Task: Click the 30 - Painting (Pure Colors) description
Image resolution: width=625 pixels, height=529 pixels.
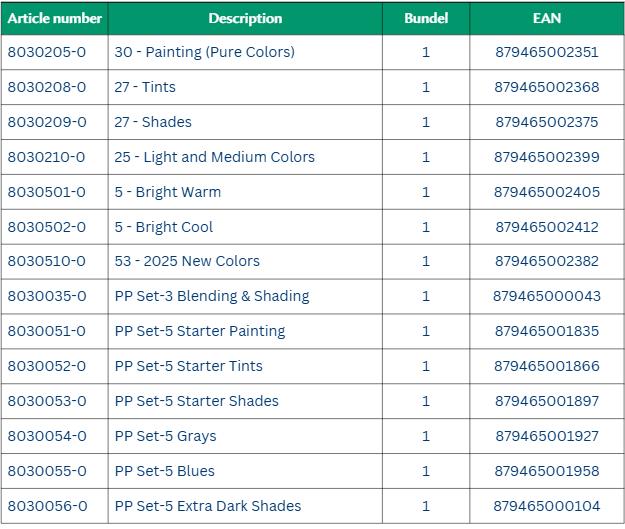Action: point(204,52)
